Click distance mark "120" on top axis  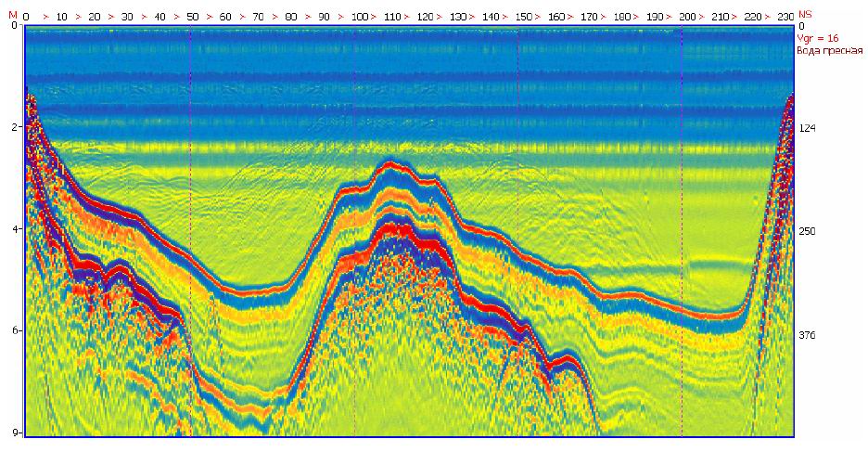[x=425, y=18]
